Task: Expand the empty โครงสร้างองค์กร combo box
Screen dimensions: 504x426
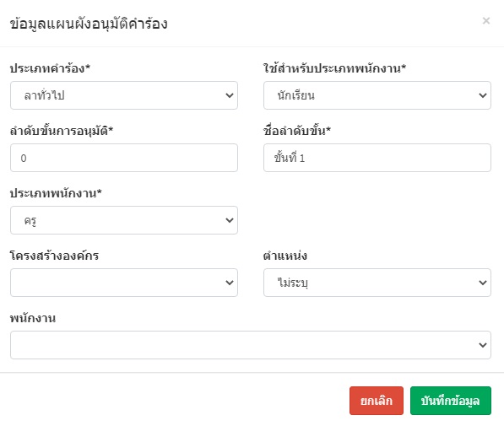Action: (x=124, y=283)
